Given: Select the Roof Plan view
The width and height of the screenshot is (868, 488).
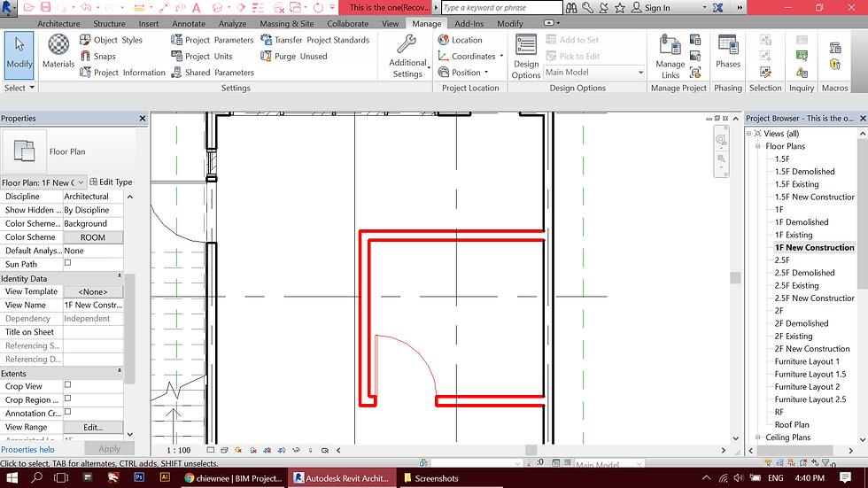Looking at the screenshot, I should point(792,424).
